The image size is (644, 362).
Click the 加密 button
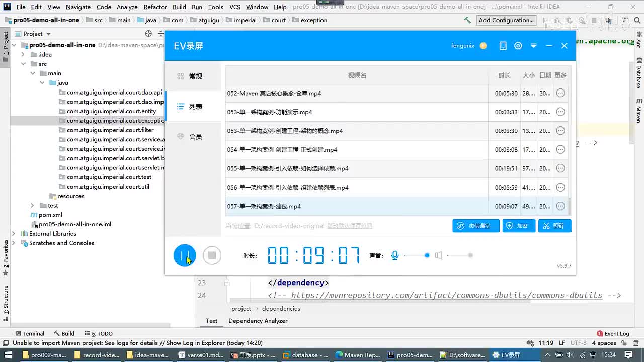coord(519,226)
